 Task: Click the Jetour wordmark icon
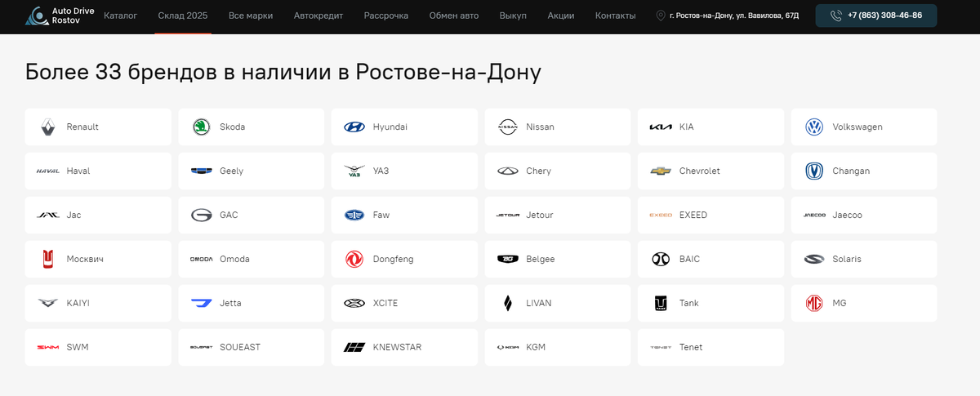(507, 216)
